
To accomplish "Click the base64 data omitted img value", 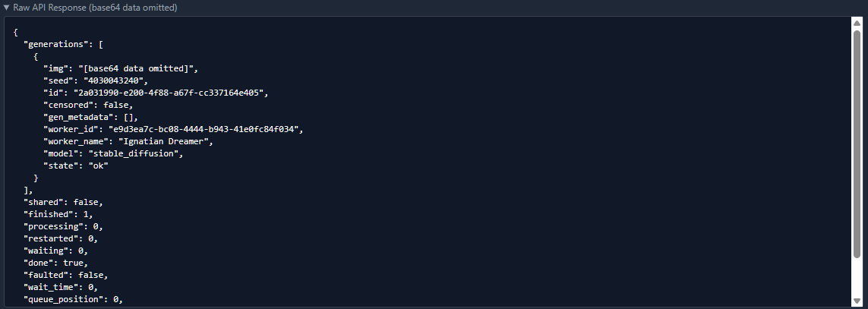I will coord(143,68).
